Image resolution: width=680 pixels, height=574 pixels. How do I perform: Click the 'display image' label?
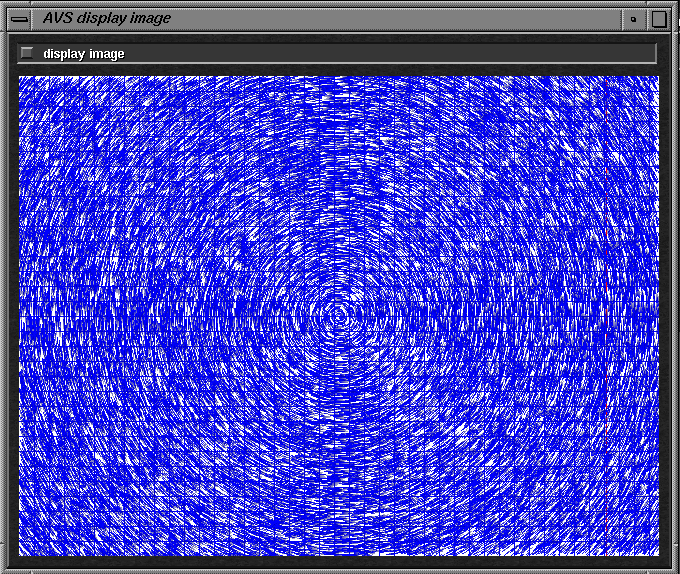(84, 54)
